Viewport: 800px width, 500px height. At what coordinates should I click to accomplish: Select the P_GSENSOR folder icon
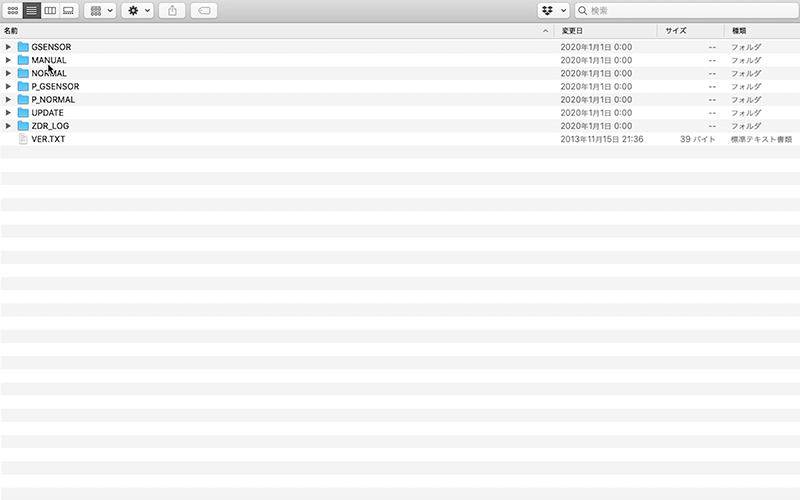[x=23, y=87]
